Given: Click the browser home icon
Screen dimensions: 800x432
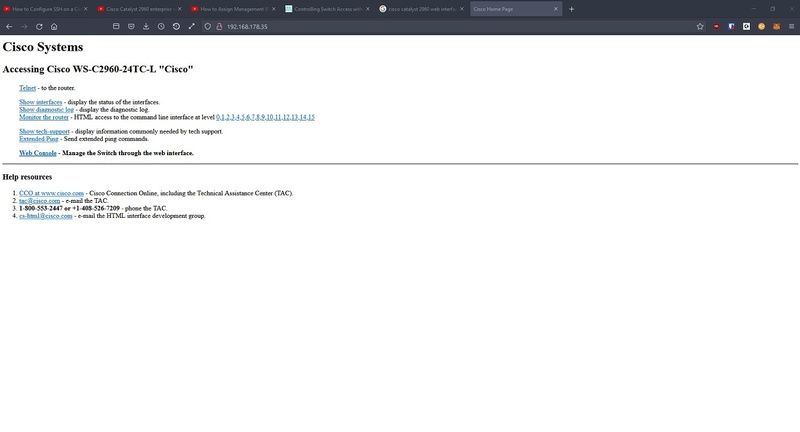Looking at the screenshot, I should [x=54, y=27].
